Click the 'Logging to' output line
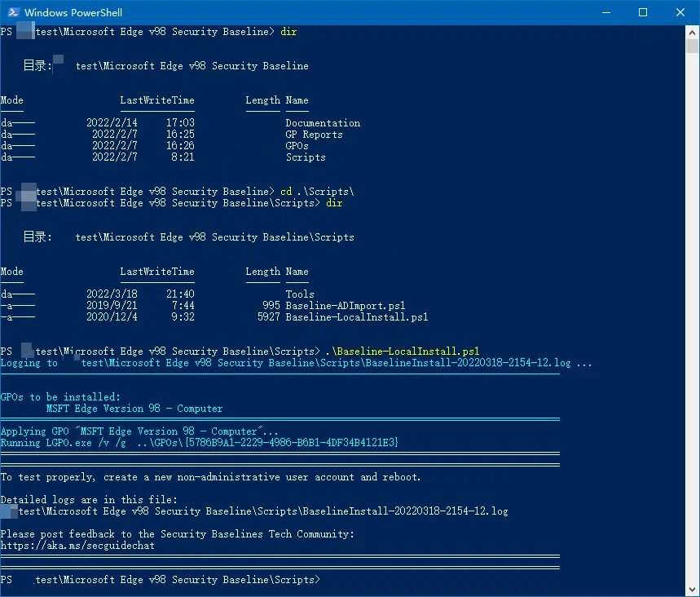700x597 pixels. pos(297,363)
